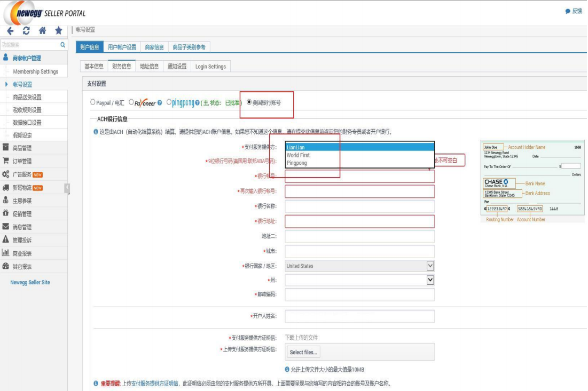Image resolution: width=588 pixels, height=391 pixels.
Task: Switch to the 商品子类别参考 tab
Action: tap(189, 47)
